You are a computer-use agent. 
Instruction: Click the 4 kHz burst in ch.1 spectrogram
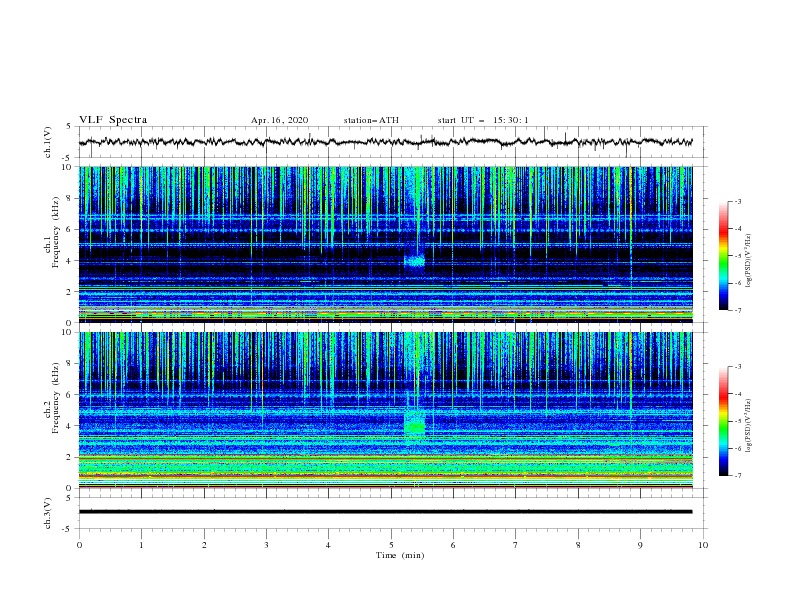coord(415,261)
